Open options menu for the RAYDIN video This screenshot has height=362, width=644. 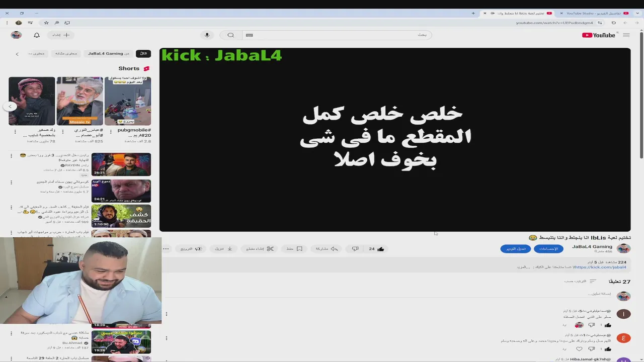pyautogui.click(x=11, y=156)
